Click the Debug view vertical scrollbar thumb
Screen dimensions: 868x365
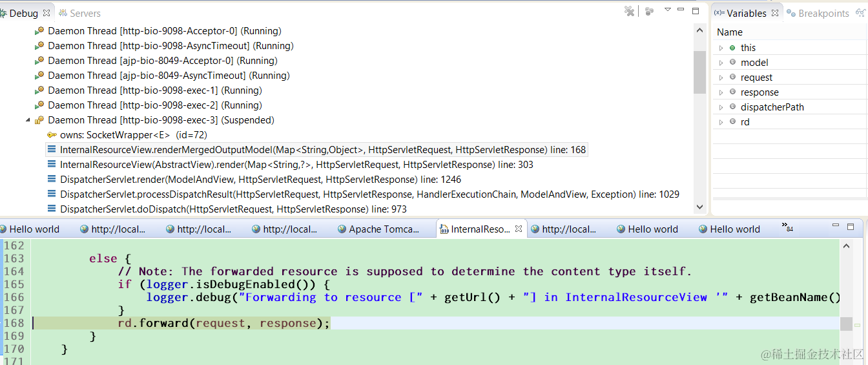pos(699,72)
